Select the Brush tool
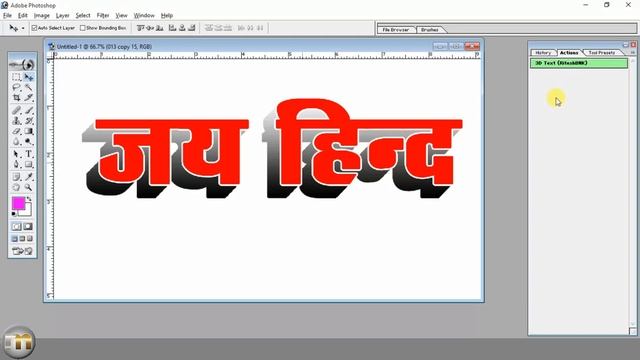 (x=29, y=110)
